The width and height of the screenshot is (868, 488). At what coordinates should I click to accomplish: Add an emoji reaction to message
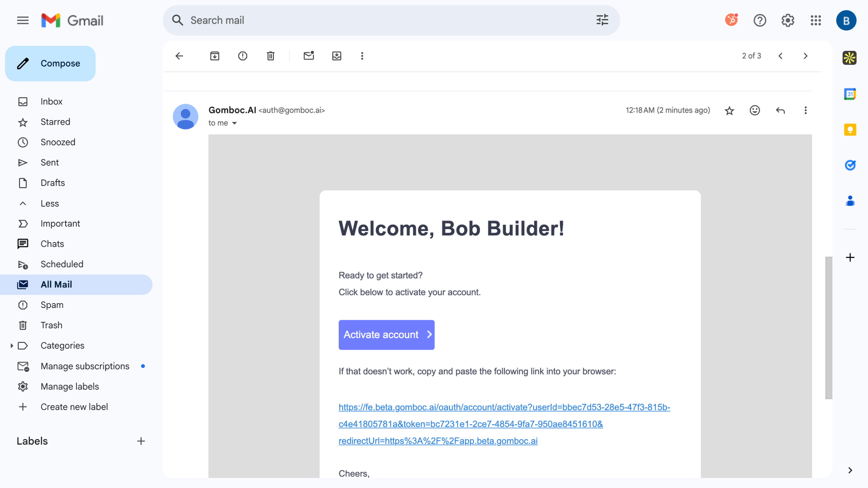pos(754,110)
